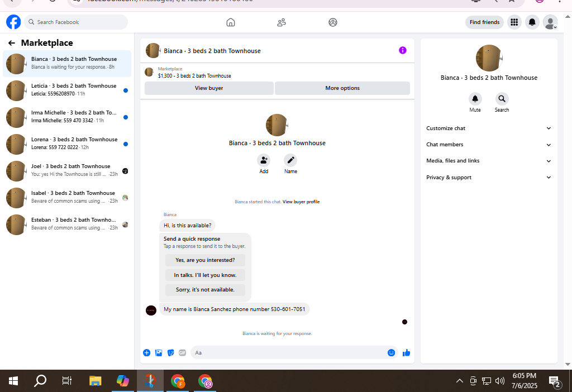The width and height of the screenshot is (572, 392).
Task: Open Isabel conversation in the list
Action: point(67,198)
